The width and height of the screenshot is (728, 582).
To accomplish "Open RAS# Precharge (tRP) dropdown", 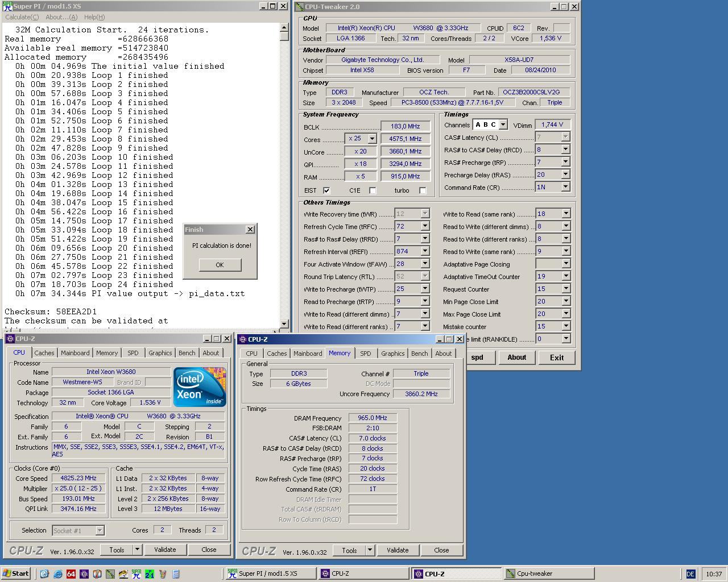I will (565, 162).
